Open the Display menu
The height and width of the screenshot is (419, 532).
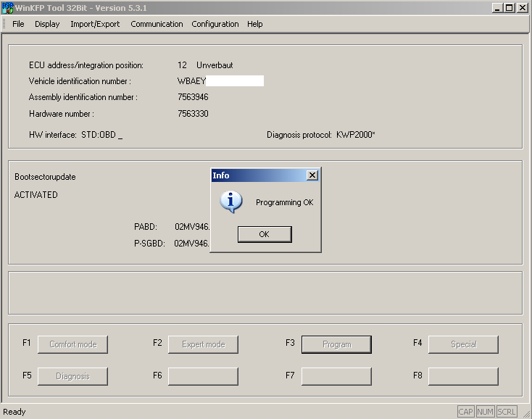pos(47,24)
